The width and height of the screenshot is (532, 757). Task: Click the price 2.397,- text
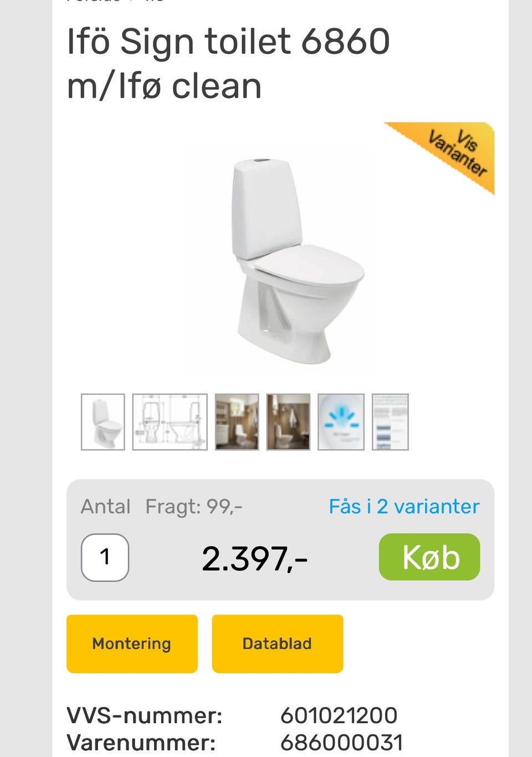point(254,558)
